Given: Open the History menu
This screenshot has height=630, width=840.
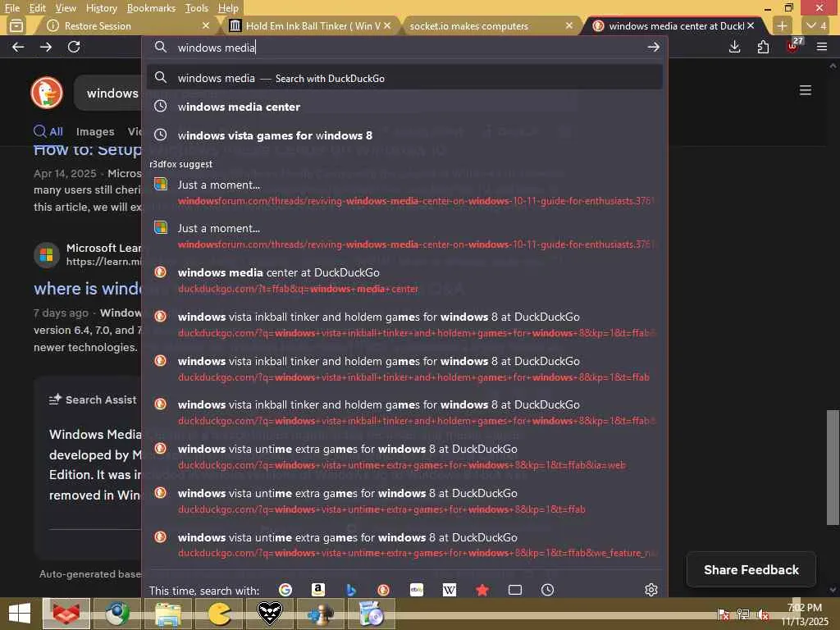Looking at the screenshot, I should 101,8.
